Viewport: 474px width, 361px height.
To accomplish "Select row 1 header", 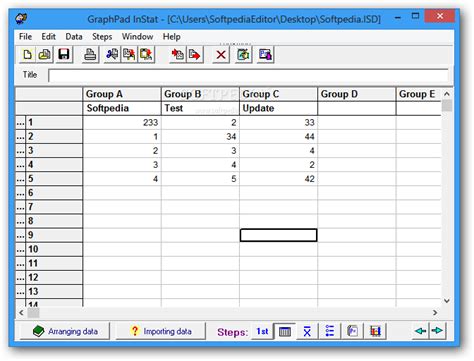I will click(x=54, y=123).
